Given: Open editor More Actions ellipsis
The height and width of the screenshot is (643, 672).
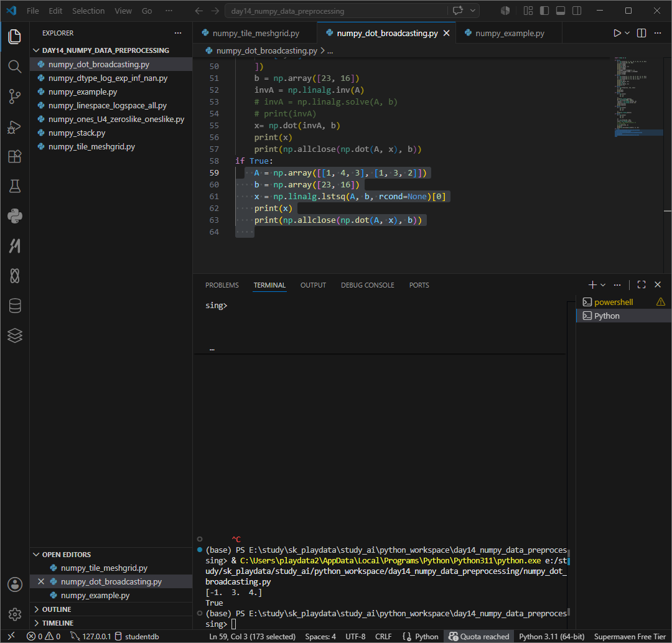Looking at the screenshot, I should click(658, 33).
